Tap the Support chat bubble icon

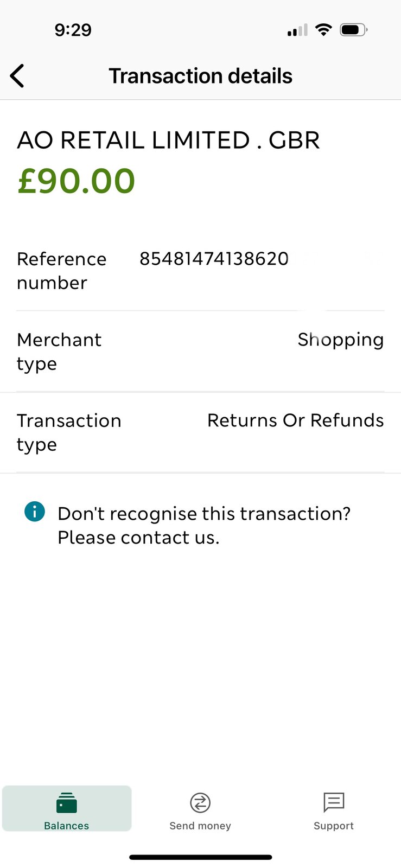tap(333, 802)
